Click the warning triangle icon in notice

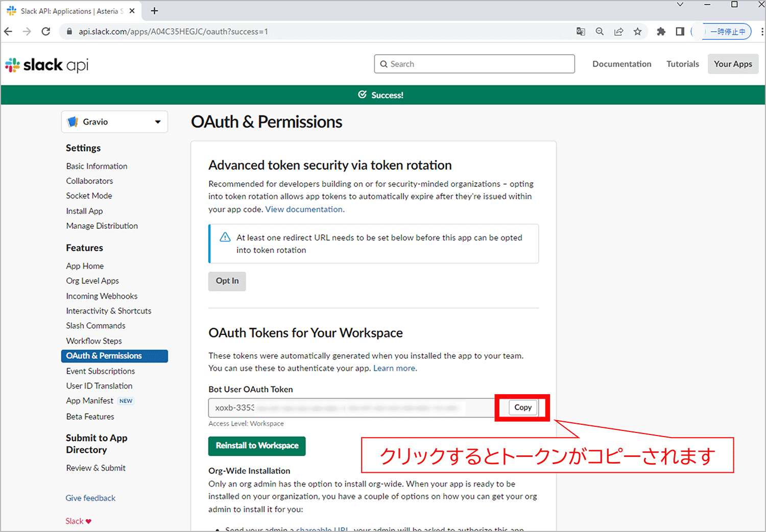[x=225, y=237]
